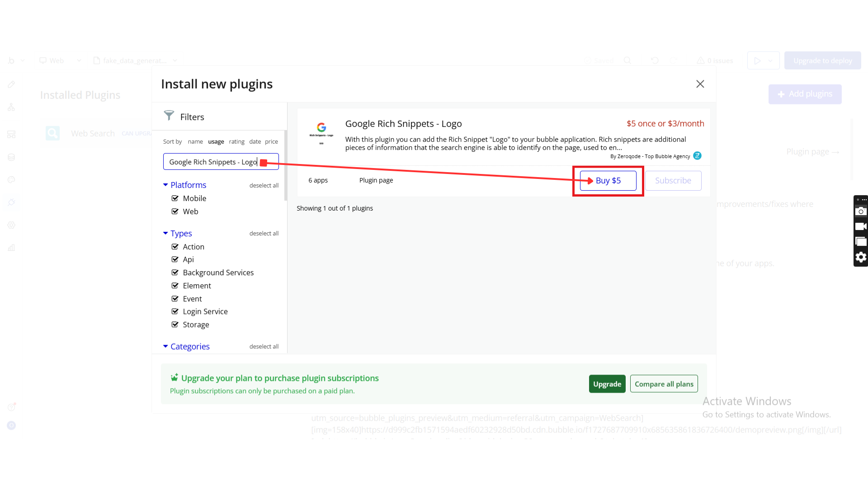Click the Zeroqode agency badge icon
This screenshot has height=488, width=868.
point(697,156)
